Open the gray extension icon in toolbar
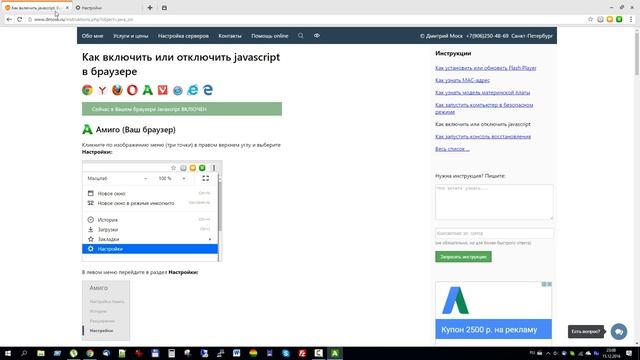Viewport: 640px width, 360px height. click(600, 19)
